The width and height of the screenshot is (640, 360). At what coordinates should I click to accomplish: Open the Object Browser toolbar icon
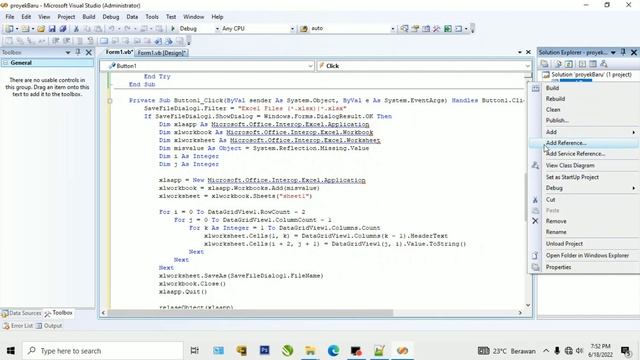click(x=426, y=29)
